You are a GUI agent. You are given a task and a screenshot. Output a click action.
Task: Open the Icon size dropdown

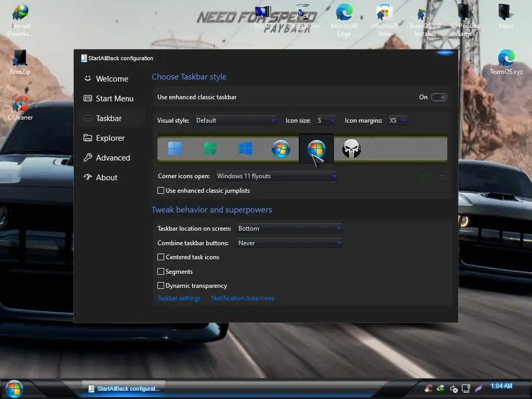point(326,121)
